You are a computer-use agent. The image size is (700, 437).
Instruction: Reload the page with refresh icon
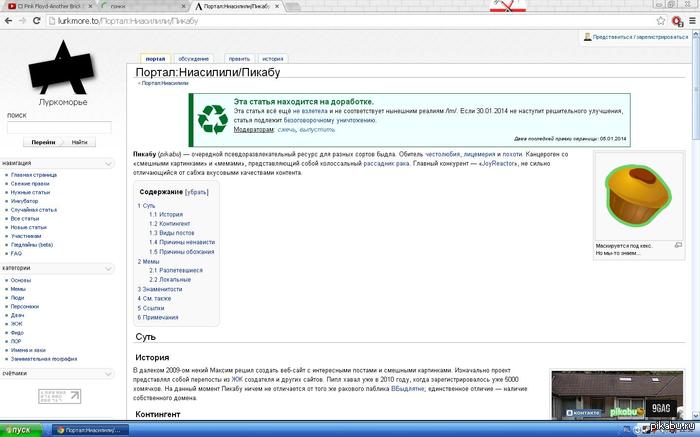tap(37, 21)
